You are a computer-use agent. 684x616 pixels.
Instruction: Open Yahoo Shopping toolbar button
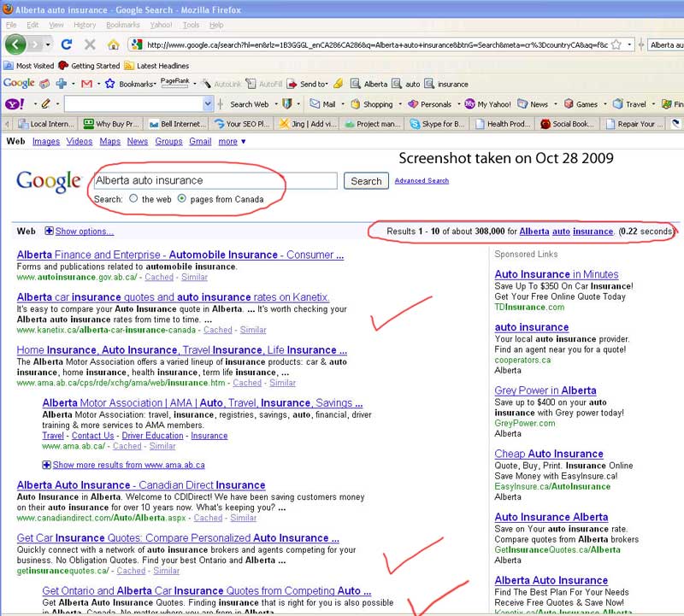coord(372,104)
